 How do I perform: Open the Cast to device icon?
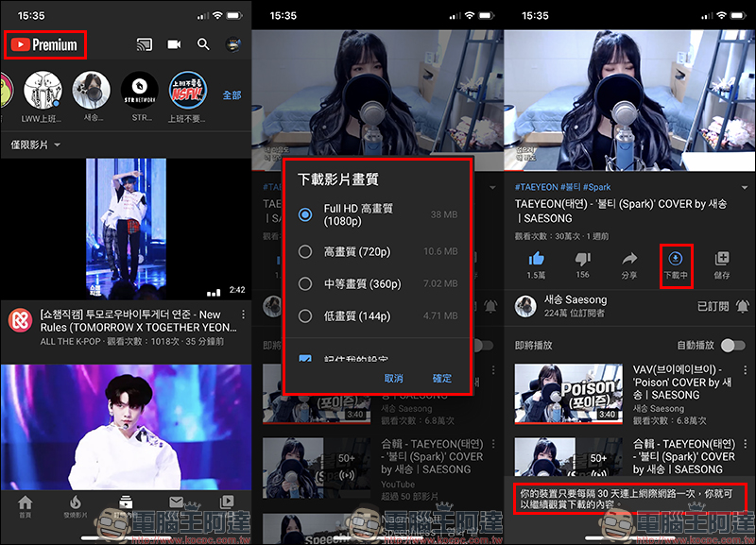point(145,44)
